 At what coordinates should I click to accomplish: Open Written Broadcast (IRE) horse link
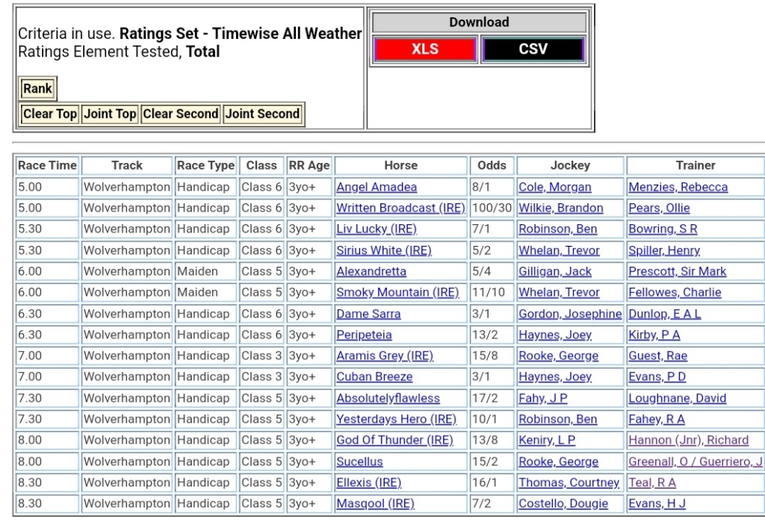point(400,208)
